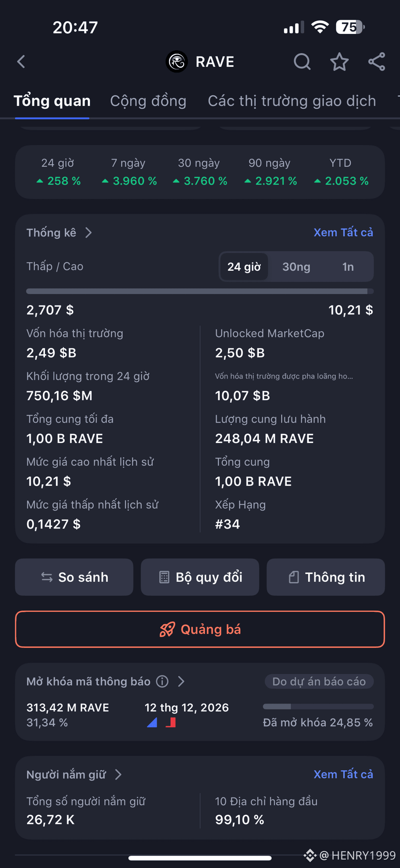Image resolution: width=400 pixels, height=868 pixels.
Task: Tap the Thấp/Cao price range bar
Action: click(200, 291)
